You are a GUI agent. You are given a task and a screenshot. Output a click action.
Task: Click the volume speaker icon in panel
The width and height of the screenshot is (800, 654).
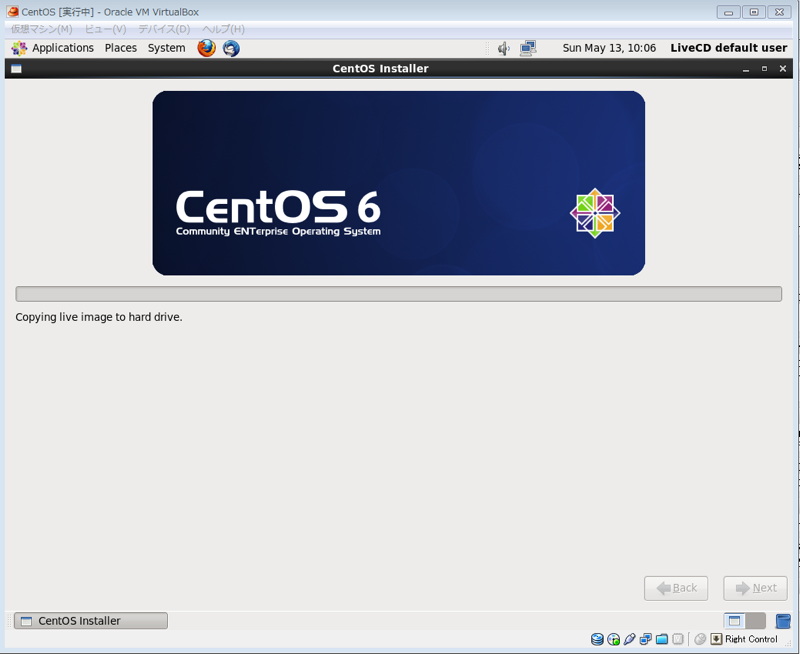coord(504,48)
